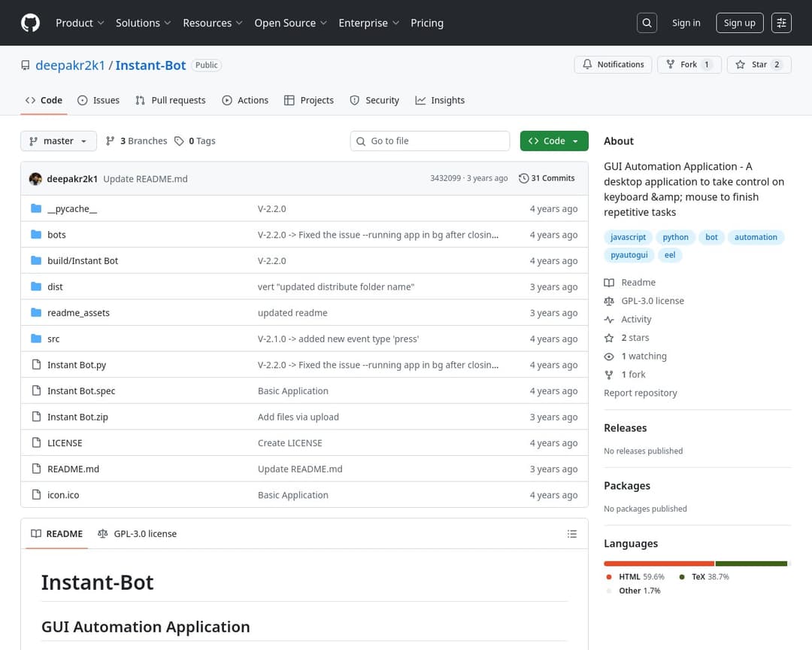Open deepakr2k1's profile avatar
The width and height of the screenshot is (812, 650).
click(35, 178)
